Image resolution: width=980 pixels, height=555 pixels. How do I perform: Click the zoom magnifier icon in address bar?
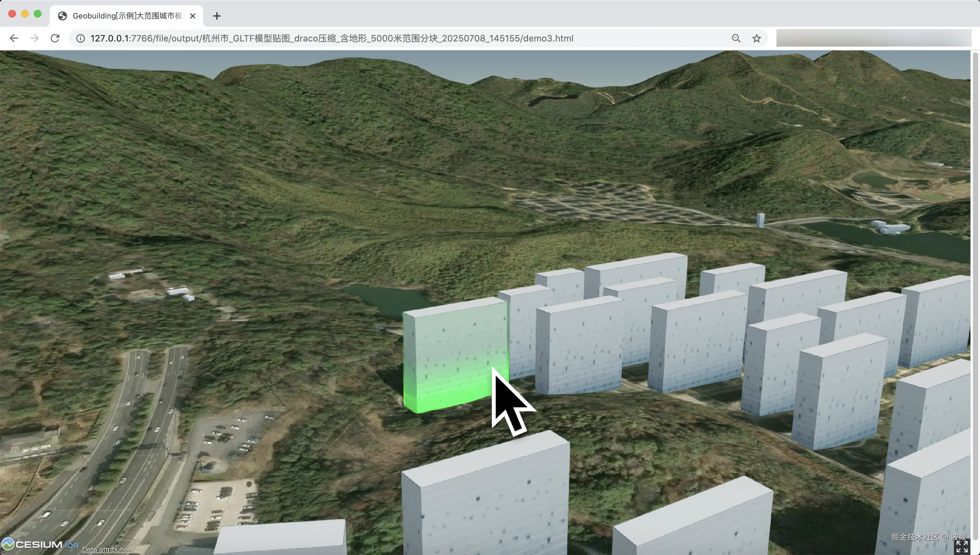coord(736,38)
